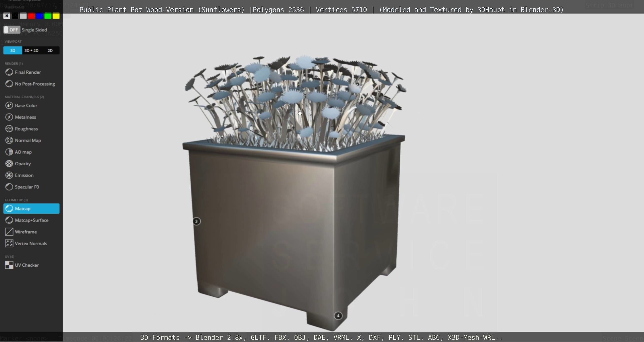Viewport: 644px width, 342px height.
Task: Click the "VIEWPORT" section heading
Action: (x=13, y=42)
